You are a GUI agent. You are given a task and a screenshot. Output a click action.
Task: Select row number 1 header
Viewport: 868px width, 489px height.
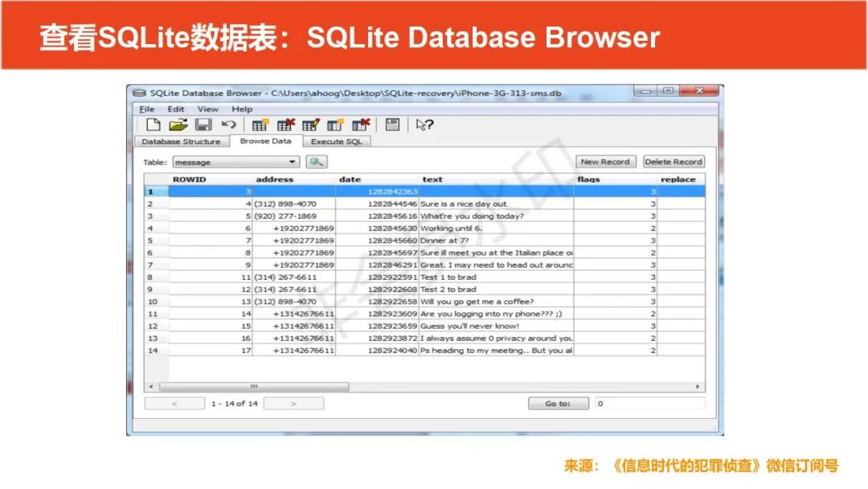click(x=156, y=191)
